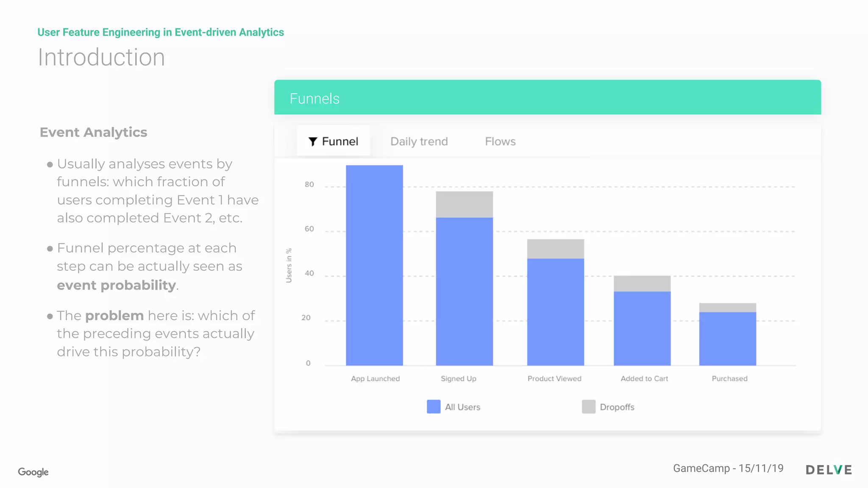Click the All Users blue legend swatch

(x=433, y=407)
